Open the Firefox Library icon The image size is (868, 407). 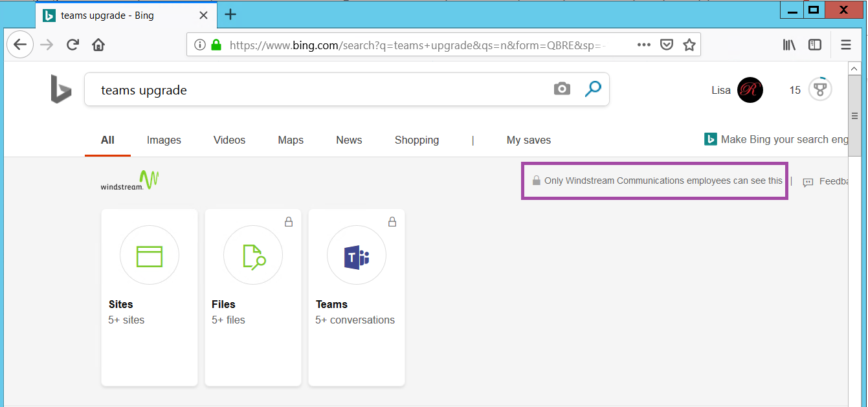[789, 45]
